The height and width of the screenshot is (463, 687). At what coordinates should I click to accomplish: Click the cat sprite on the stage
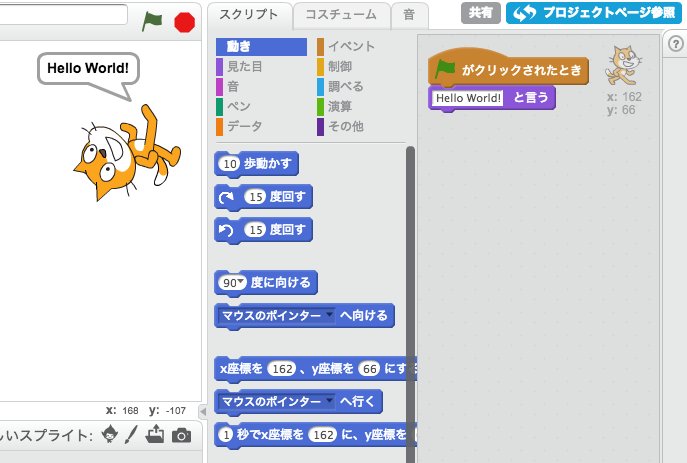127,153
